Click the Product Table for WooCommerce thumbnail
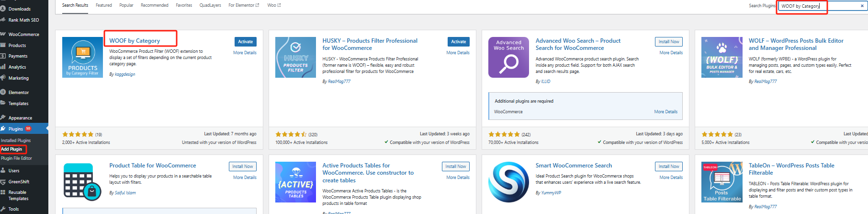The image size is (868, 214). [x=82, y=182]
